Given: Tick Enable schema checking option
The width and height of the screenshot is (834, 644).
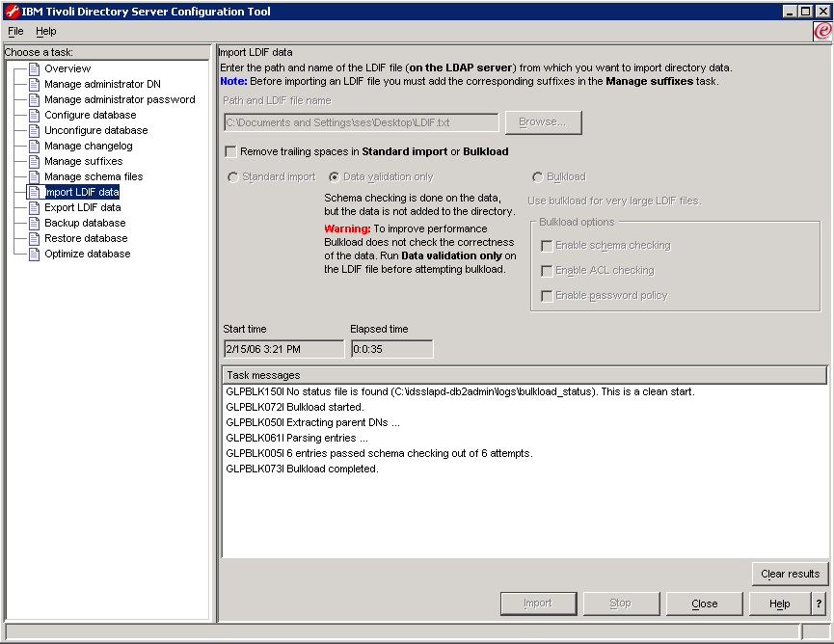Looking at the screenshot, I should click(547, 246).
